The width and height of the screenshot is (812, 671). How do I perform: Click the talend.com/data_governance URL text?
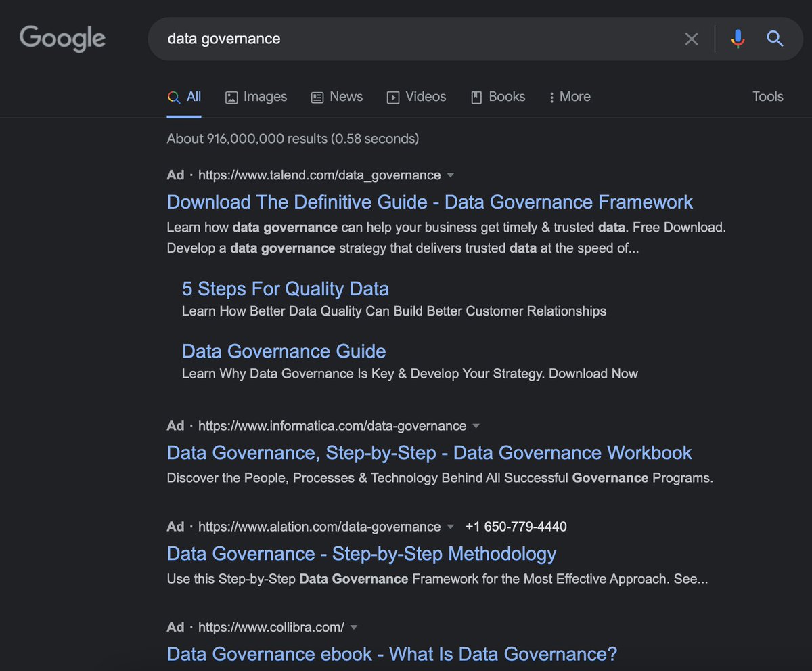319,175
